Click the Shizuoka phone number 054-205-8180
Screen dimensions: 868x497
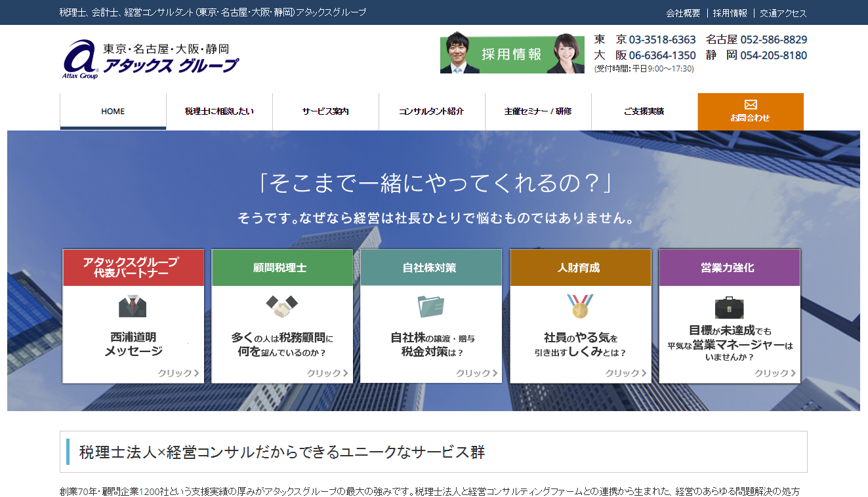pyautogui.click(x=774, y=55)
